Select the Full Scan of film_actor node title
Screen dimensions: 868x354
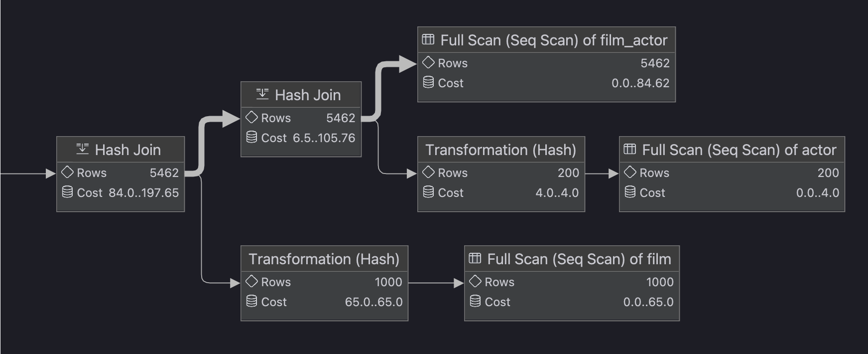[x=546, y=40]
